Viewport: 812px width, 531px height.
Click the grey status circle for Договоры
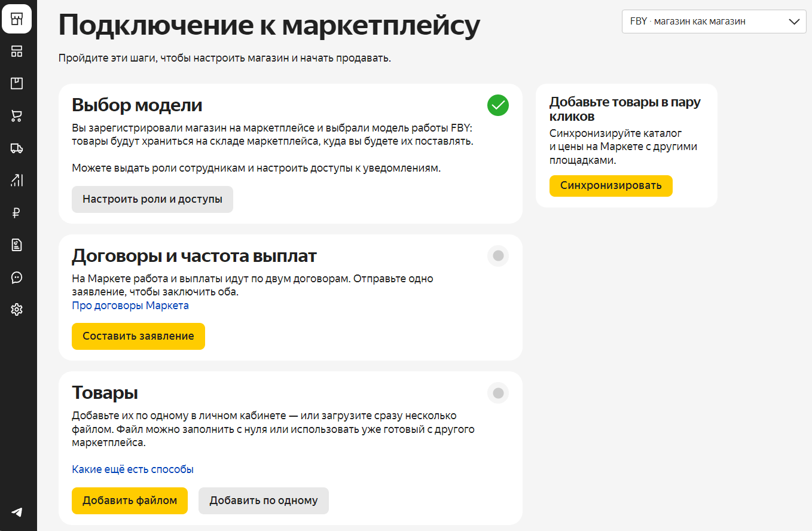point(498,256)
